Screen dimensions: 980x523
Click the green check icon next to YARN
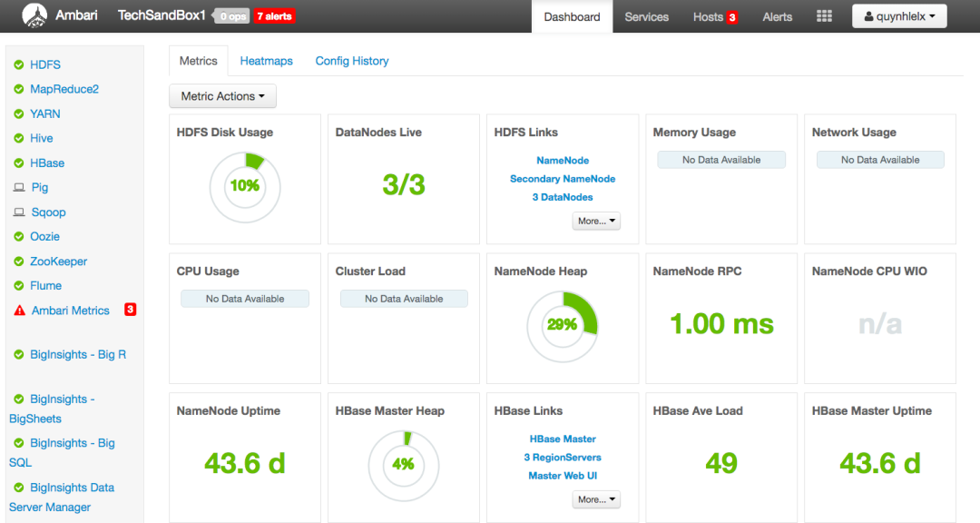[19, 113]
